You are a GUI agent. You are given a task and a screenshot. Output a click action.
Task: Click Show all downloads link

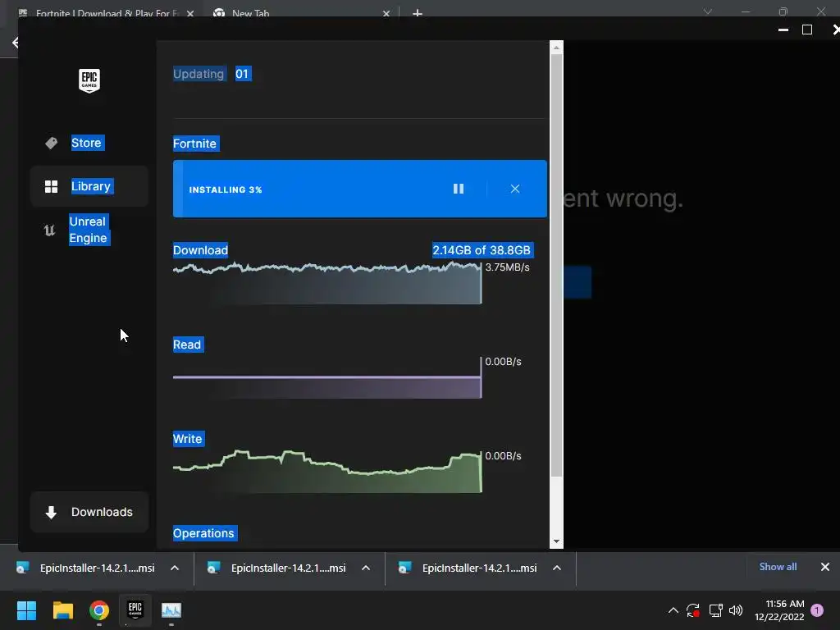[778, 567]
